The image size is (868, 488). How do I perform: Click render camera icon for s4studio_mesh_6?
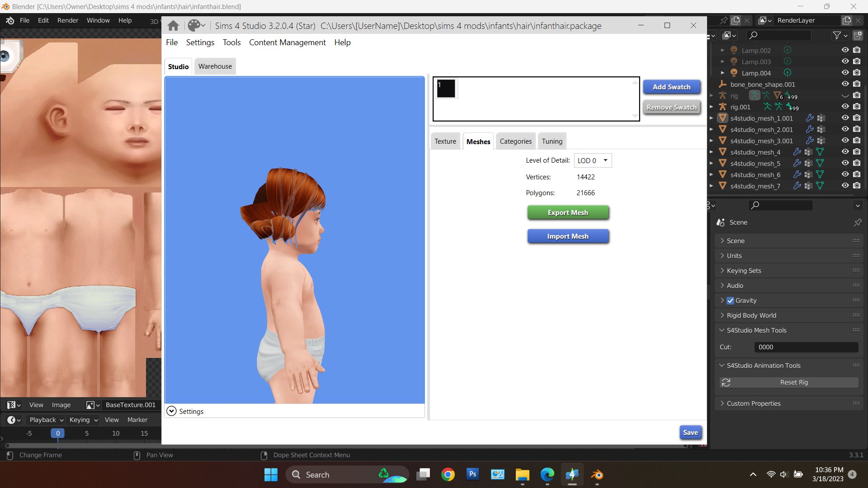(x=857, y=174)
